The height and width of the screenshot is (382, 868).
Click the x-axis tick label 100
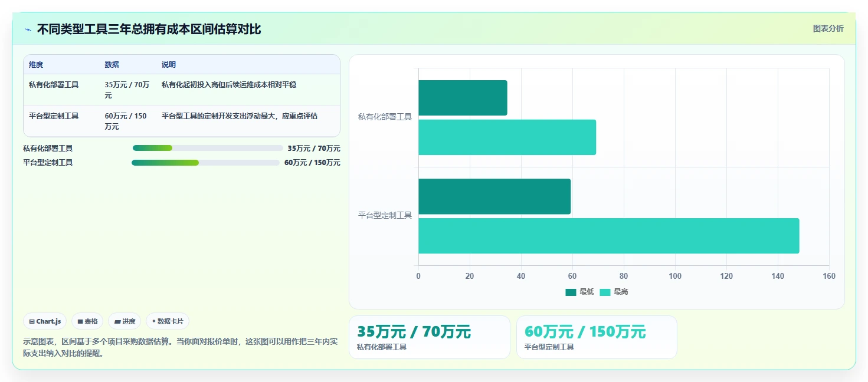point(675,276)
